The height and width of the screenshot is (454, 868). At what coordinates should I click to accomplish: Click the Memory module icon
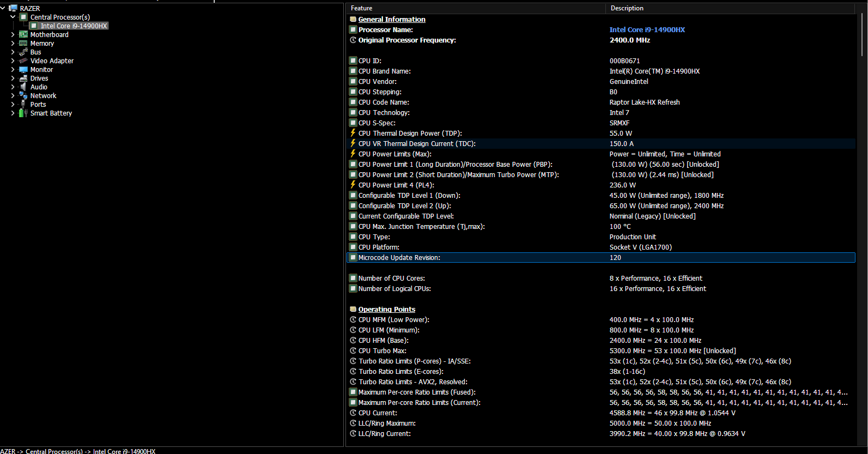point(23,43)
